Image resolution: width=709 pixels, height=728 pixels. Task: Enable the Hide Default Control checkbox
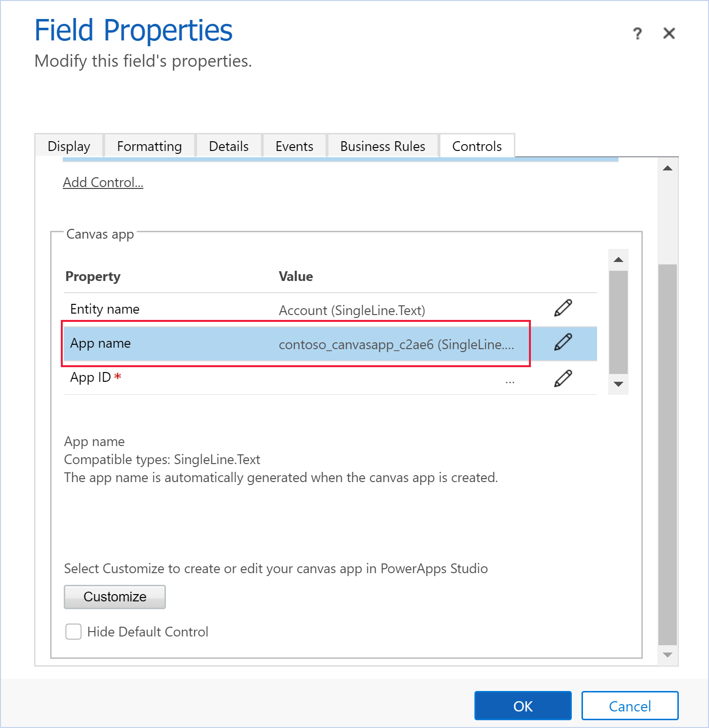[x=73, y=632]
